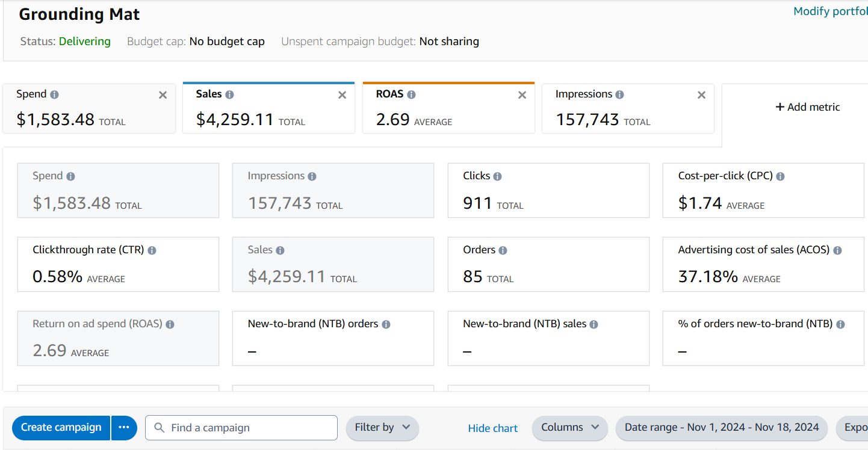Open info icon beside top Spend metric

[x=55, y=94]
